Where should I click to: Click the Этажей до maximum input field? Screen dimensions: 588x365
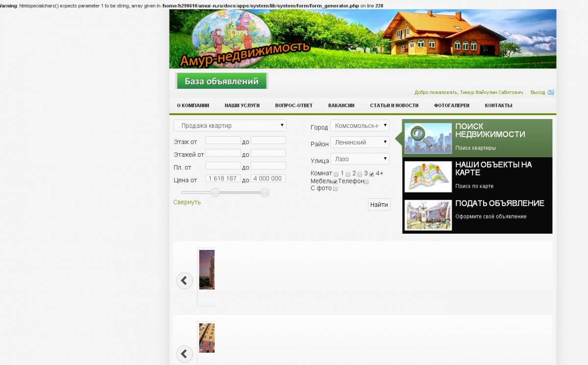click(268, 153)
